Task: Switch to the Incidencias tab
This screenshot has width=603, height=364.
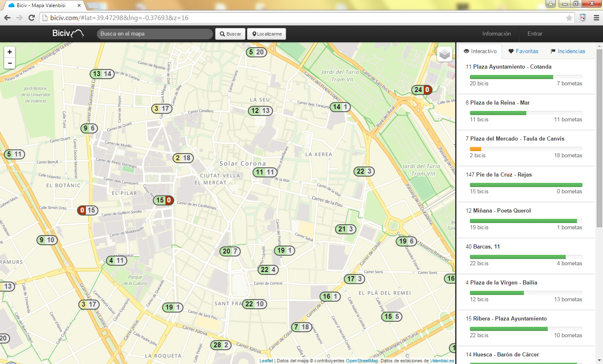Action: (568, 51)
